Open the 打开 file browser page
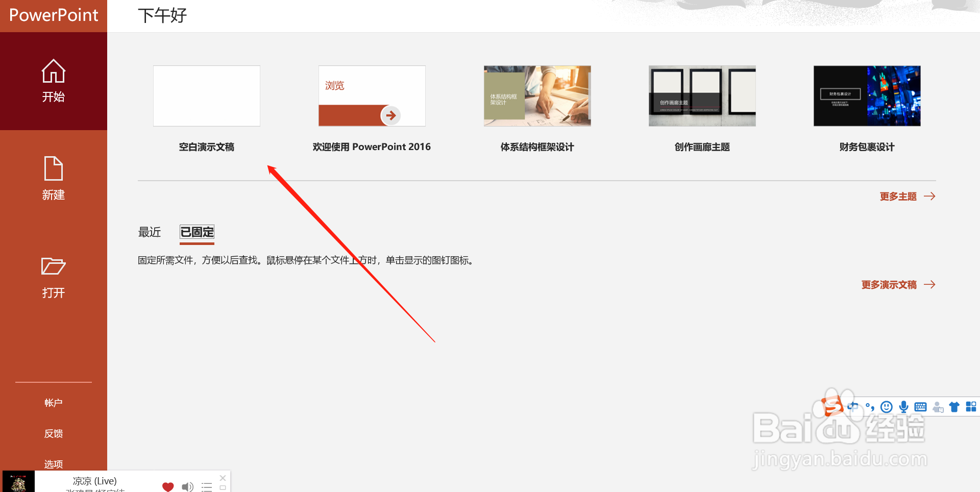This screenshot has width=980, height=492. [x=54, y=277]
